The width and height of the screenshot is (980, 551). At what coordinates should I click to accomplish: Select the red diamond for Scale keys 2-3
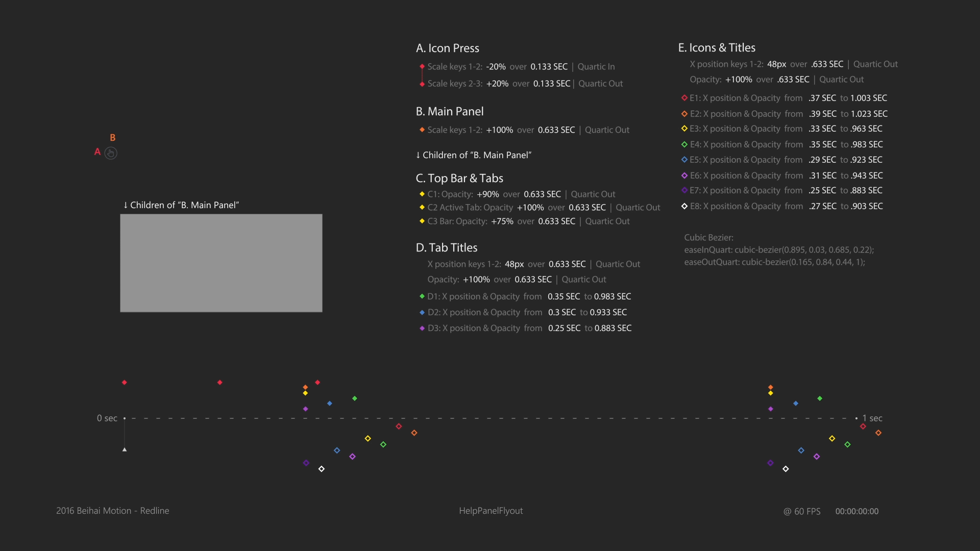(422, 84)
